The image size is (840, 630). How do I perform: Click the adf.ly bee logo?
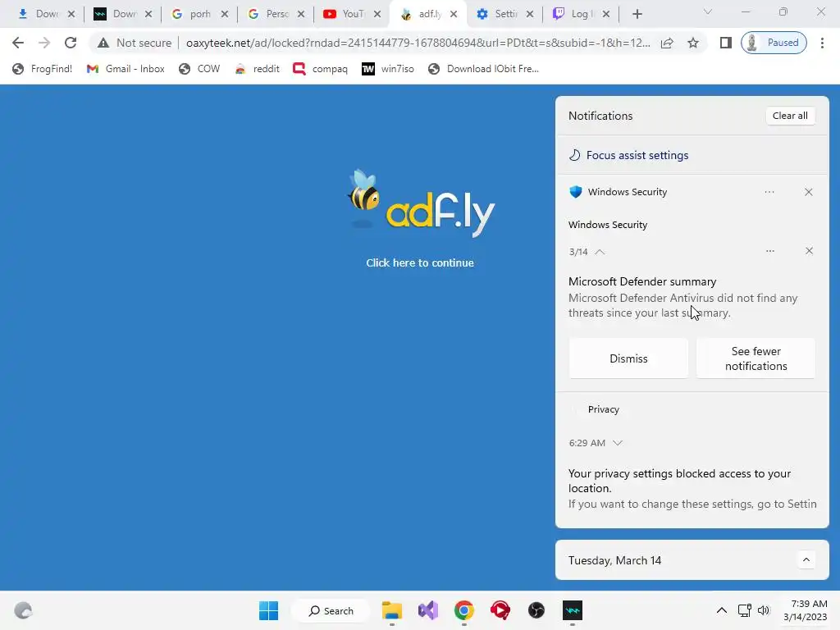[421, 203]
